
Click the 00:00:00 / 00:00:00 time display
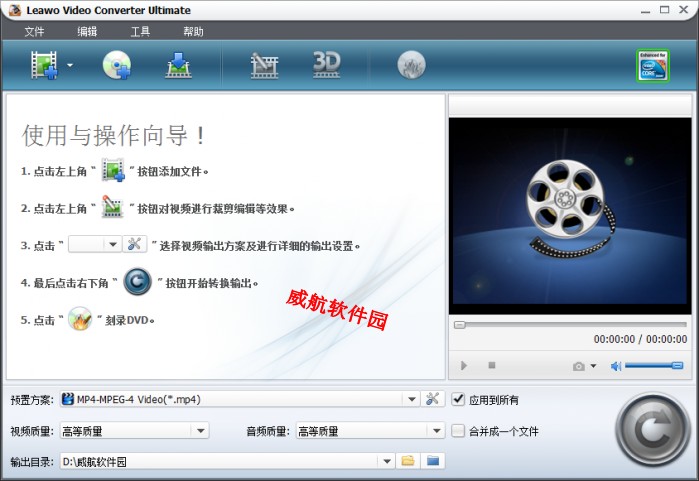[640, 339]
